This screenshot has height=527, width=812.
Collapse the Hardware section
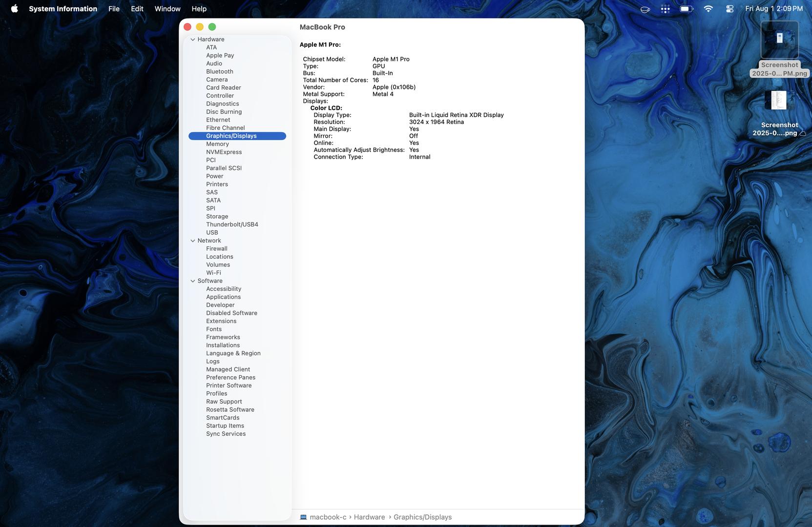[193, 40]
